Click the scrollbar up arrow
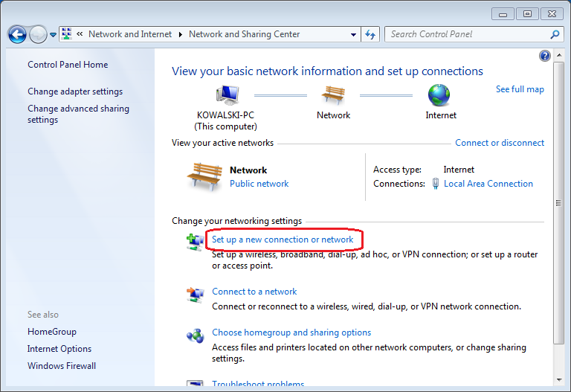This screenshot has width=571, height=392. click(559, 55)
